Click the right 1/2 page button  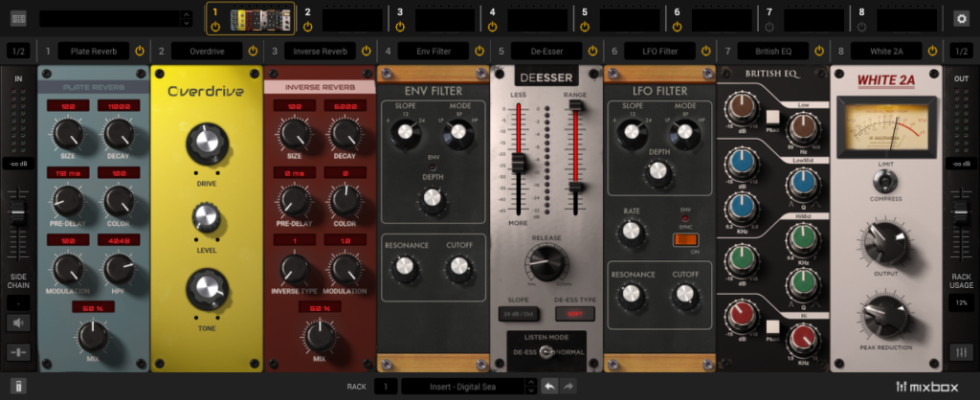click(x=961, y=51)
